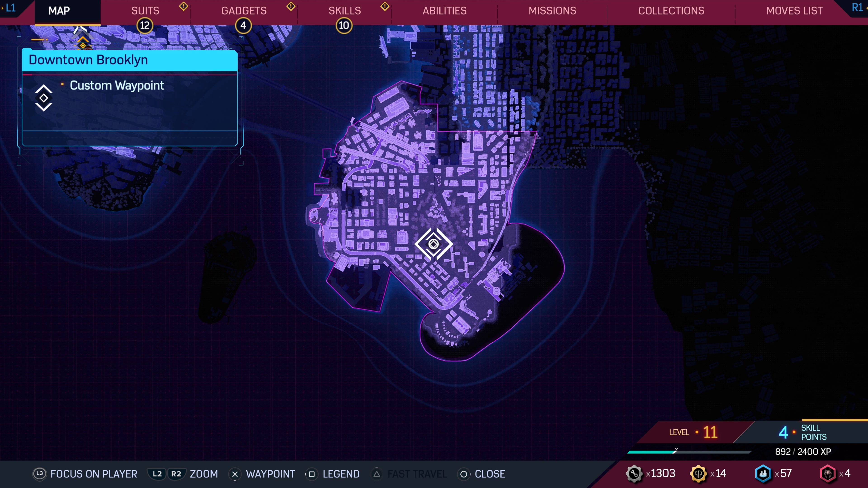The width and height of the screenshot is (868, 488).
Task: Click the blue city token icon
Action: point(763,474)
